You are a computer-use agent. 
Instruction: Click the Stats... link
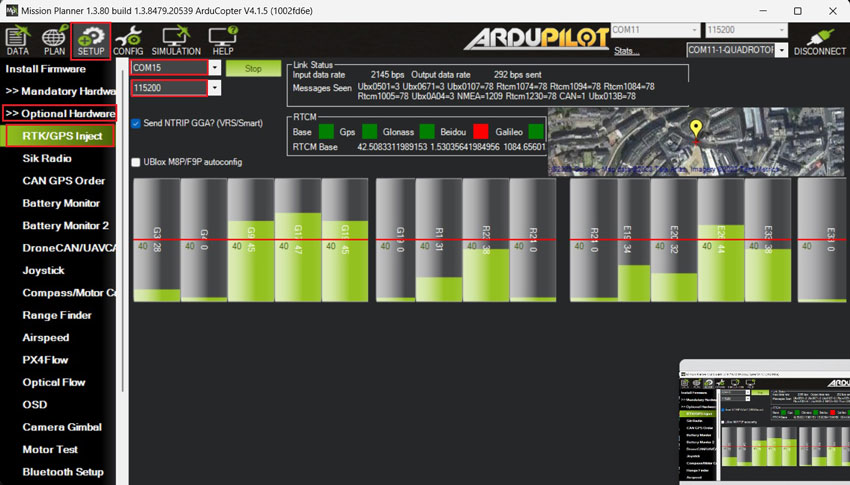[627, 51]
